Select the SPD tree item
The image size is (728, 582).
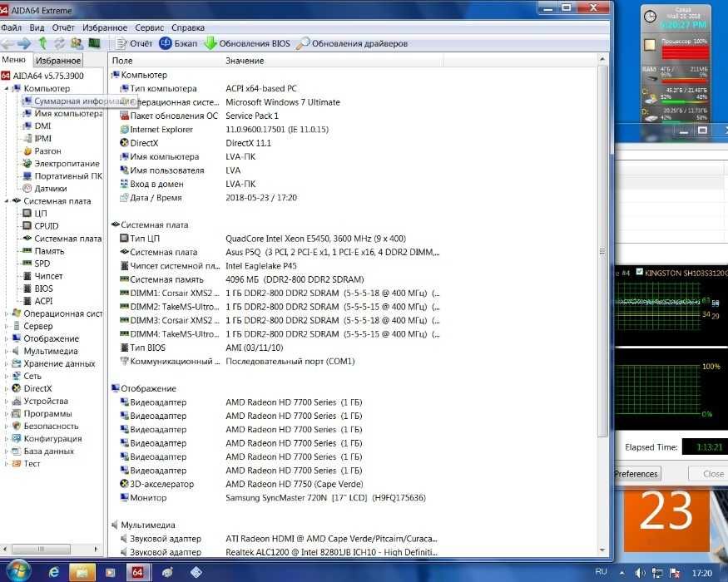pyautogui.click(x=37, y=264)
